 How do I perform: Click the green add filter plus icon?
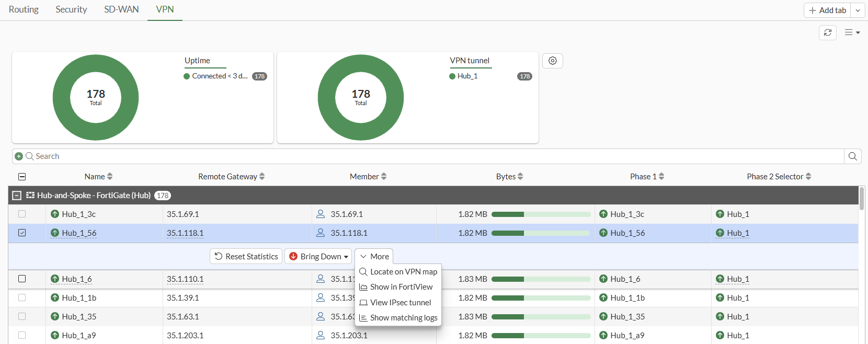point(19,156)
